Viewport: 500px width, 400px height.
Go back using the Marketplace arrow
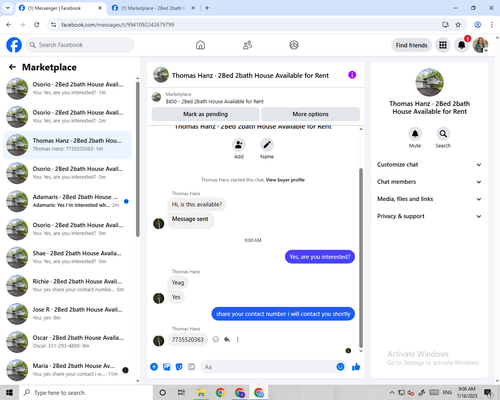(13, 67)
